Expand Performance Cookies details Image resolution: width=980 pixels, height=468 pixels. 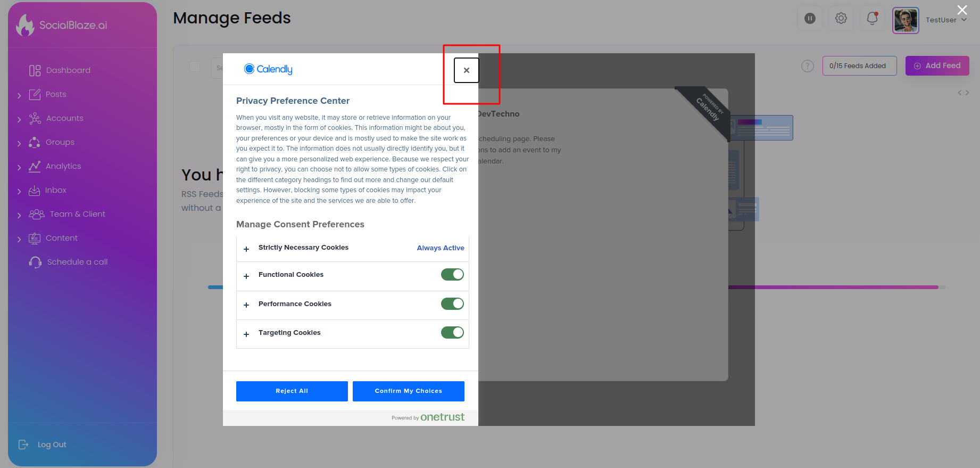click(246, 305)
